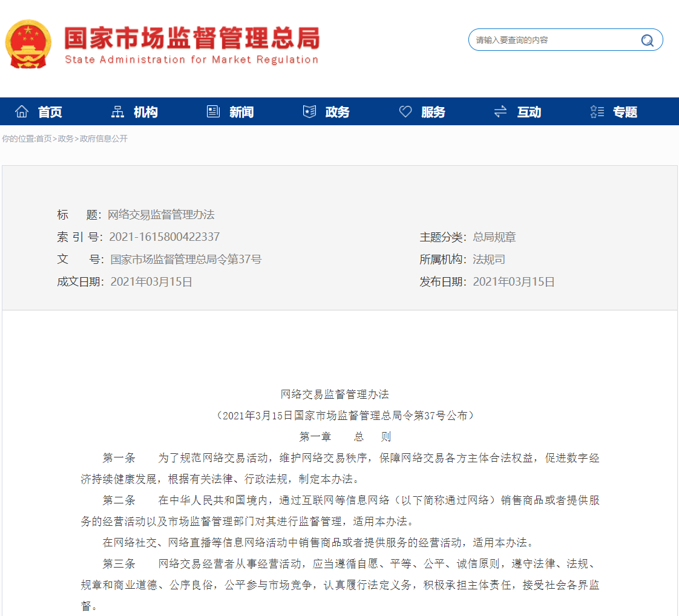Image resolution: width=679 pixels, height=616 pixels.
Task: Click the State Administration for Market Regulation text
Action: (191, 60)
